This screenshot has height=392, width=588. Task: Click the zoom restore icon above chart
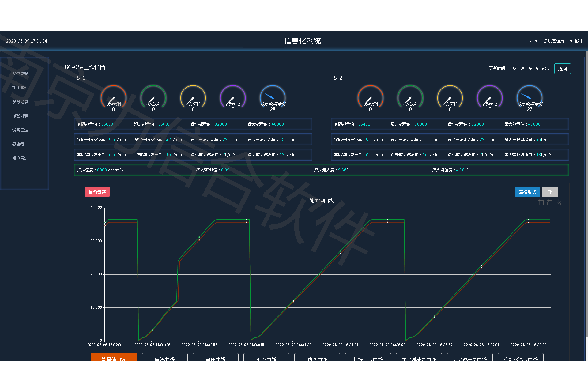click(549, 202)
